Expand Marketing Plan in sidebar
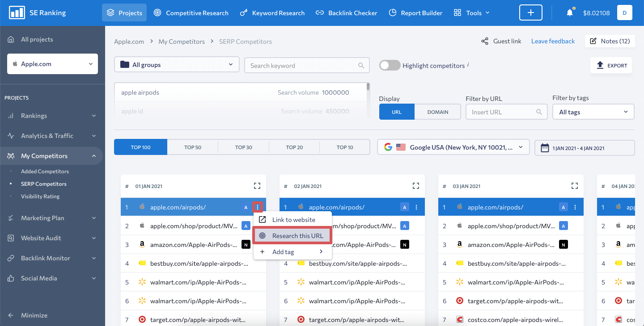Viewport: 644px width, 326px height. [51, 218]
